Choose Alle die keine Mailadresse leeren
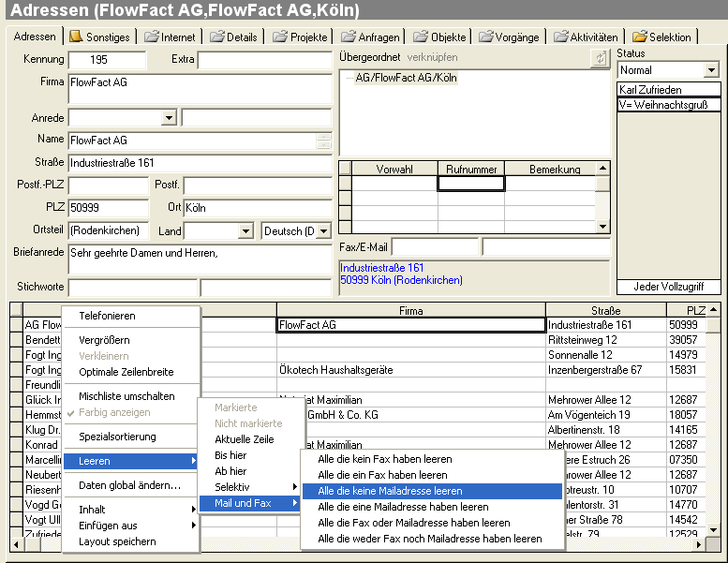728x563 pixels. [432, 491]
